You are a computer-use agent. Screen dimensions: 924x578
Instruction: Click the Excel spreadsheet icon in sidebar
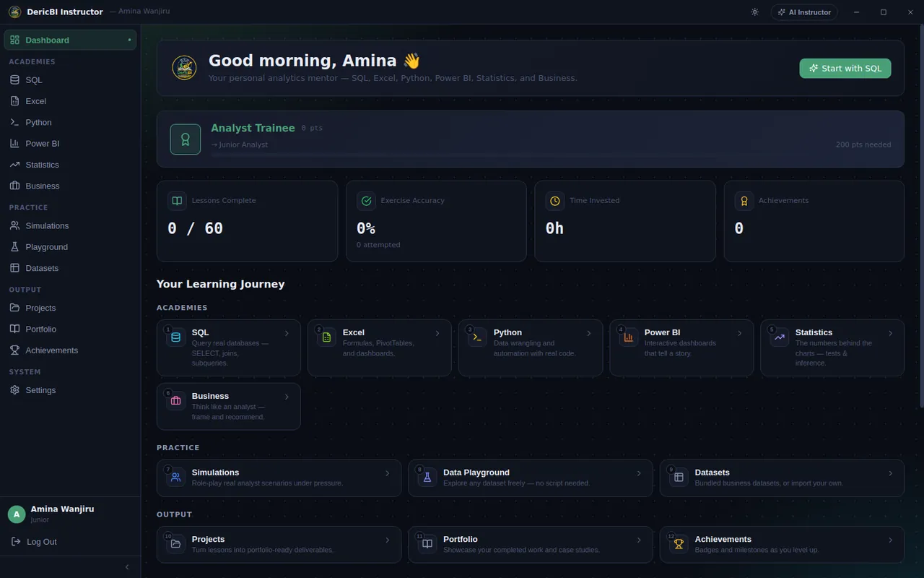coord(14,101)
